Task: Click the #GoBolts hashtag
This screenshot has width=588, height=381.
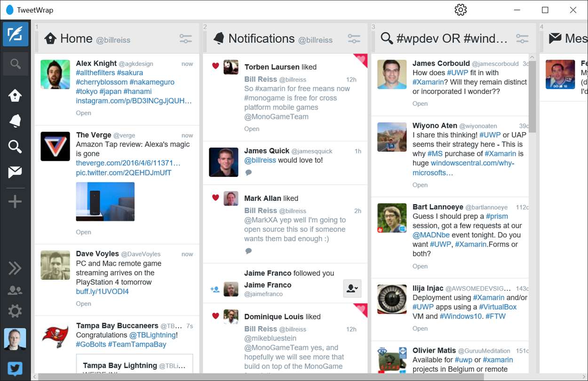Action: tap(91, 344)
